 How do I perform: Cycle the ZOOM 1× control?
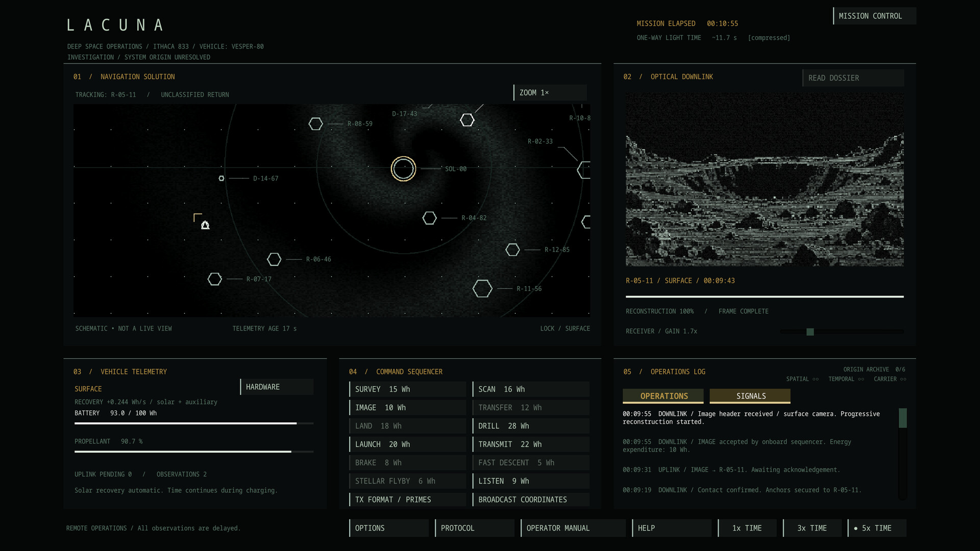[550, 92]
